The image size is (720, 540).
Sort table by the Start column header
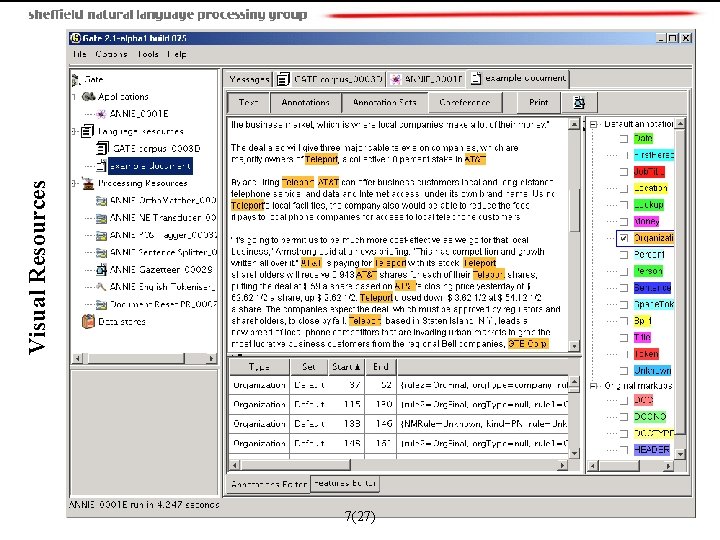346,367
